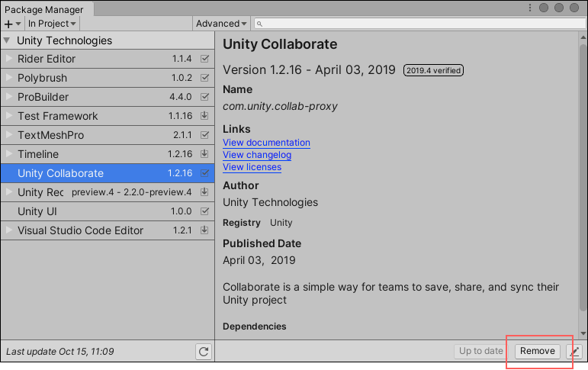Click the Unity Recorder preview.4 version text

click(132, 192)
